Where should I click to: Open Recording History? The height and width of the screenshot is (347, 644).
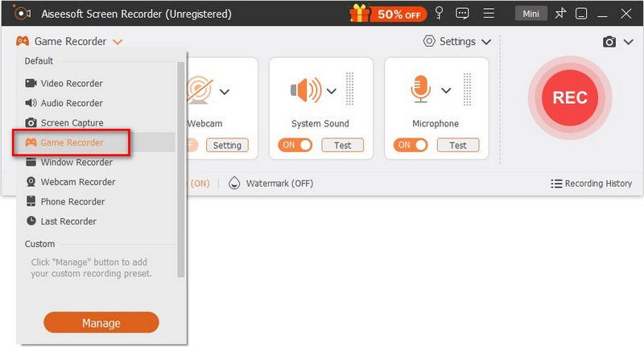coord(592,184)
